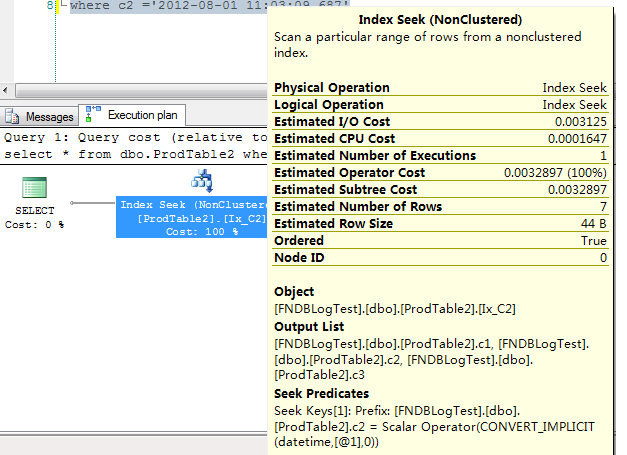This screenshot has height=455, width=627.
Task: Click the Messages tab document icon
Action: click(12, 116)
